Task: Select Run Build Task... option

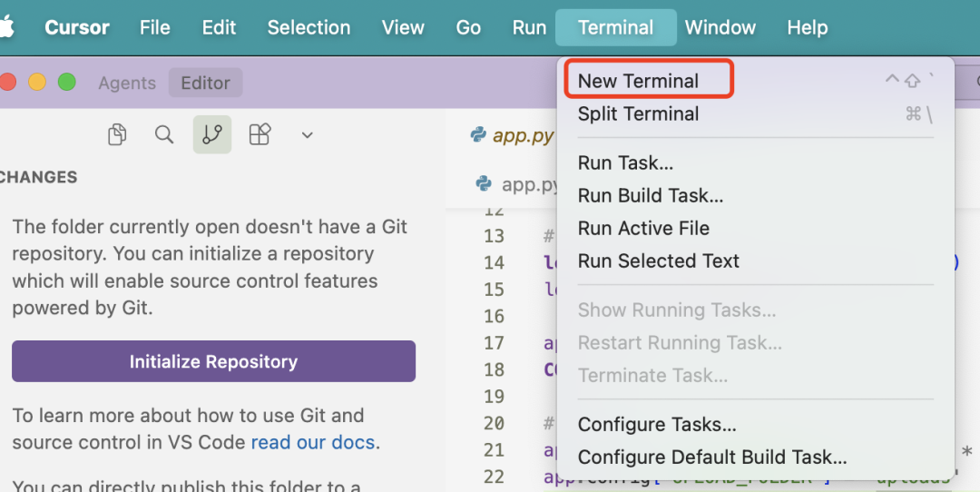Action: [650, 195]
